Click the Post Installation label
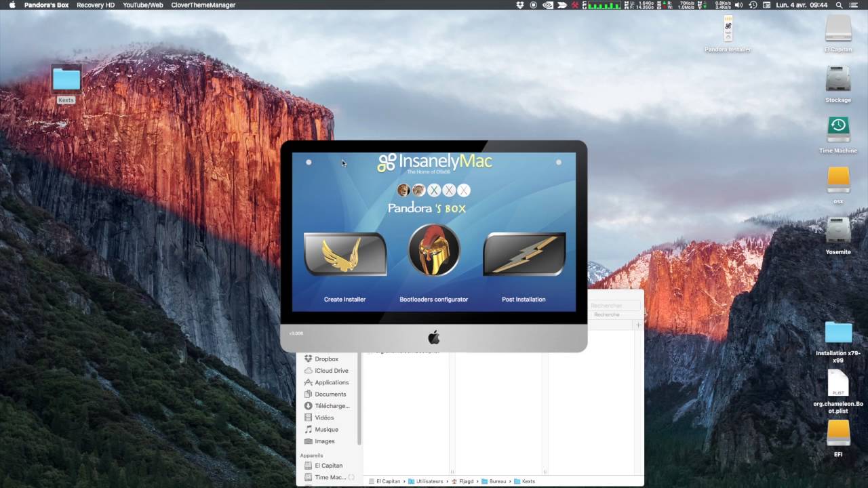The width and height of the screenshot is (868, 488). click(524, 299)
